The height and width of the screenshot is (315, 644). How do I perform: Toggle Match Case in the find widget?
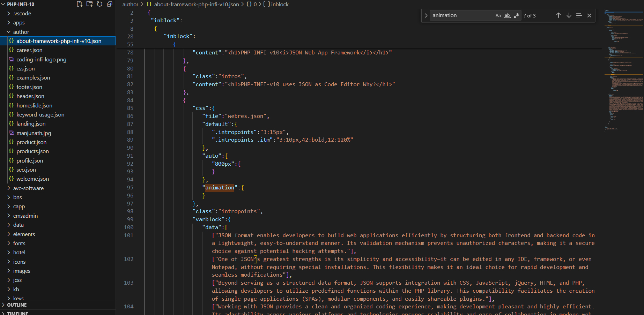click(x=498, y=15)
